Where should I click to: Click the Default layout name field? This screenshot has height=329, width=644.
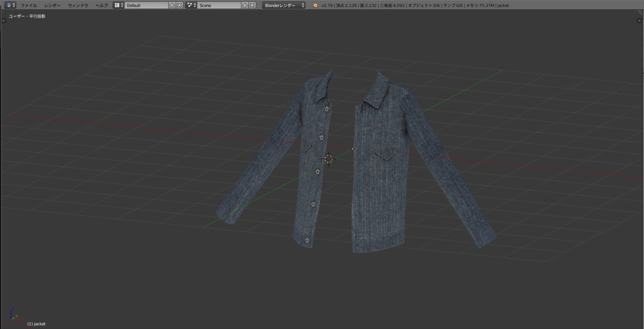click(x=146, y=5)
